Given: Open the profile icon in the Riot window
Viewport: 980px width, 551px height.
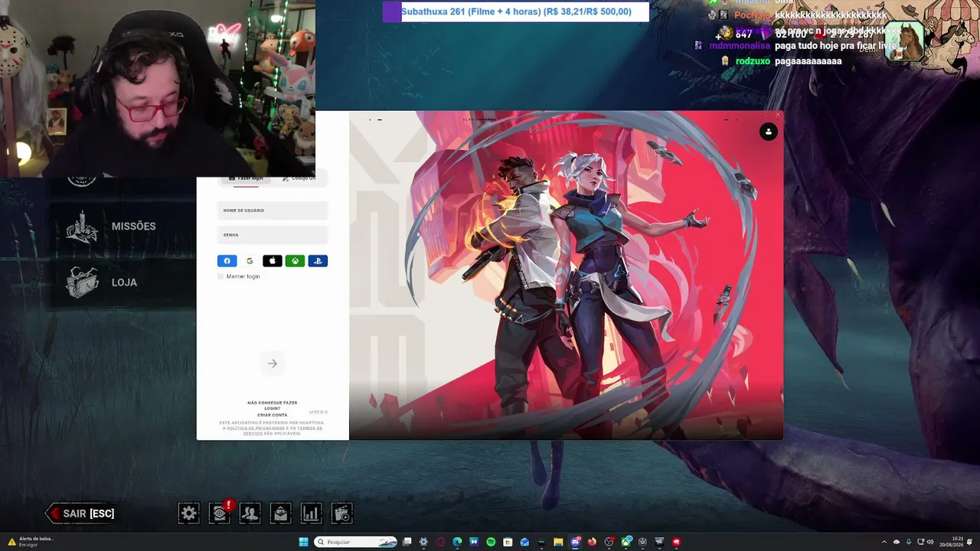Looking at the screenshot, I should (768, 132).
